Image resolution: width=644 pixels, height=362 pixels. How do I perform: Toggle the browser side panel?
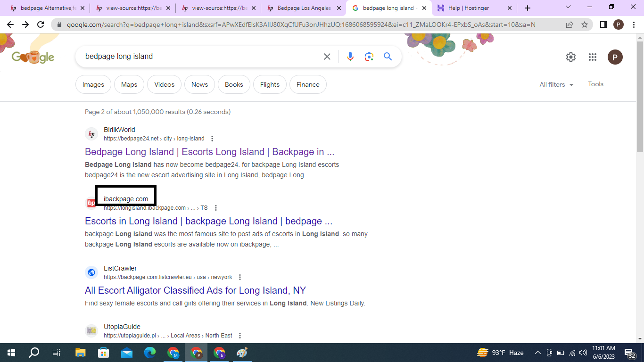coord(603,25)
